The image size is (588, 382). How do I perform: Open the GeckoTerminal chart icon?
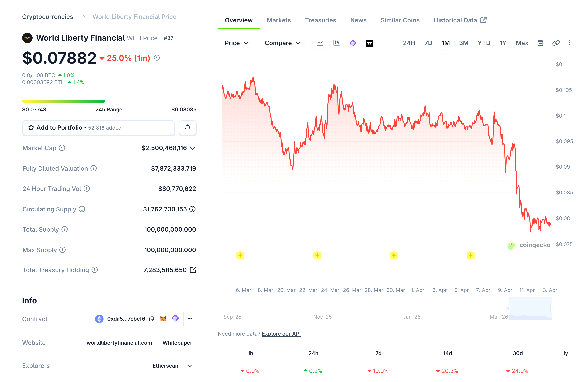353,43
